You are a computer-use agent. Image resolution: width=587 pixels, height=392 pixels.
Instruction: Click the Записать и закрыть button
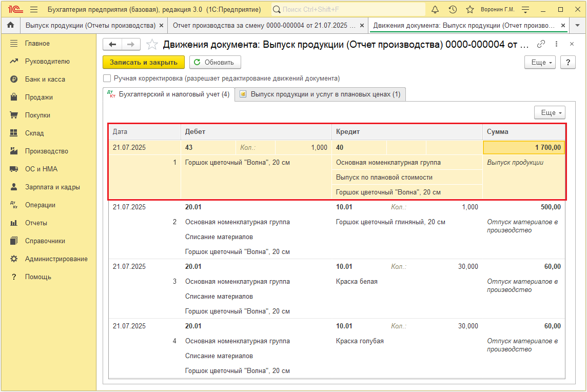(143, 63)
